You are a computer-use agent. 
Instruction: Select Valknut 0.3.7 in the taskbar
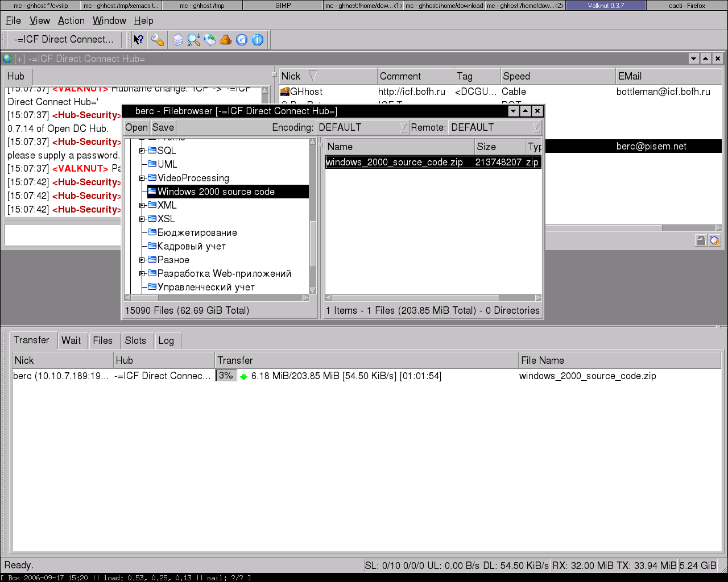[606, 6]
